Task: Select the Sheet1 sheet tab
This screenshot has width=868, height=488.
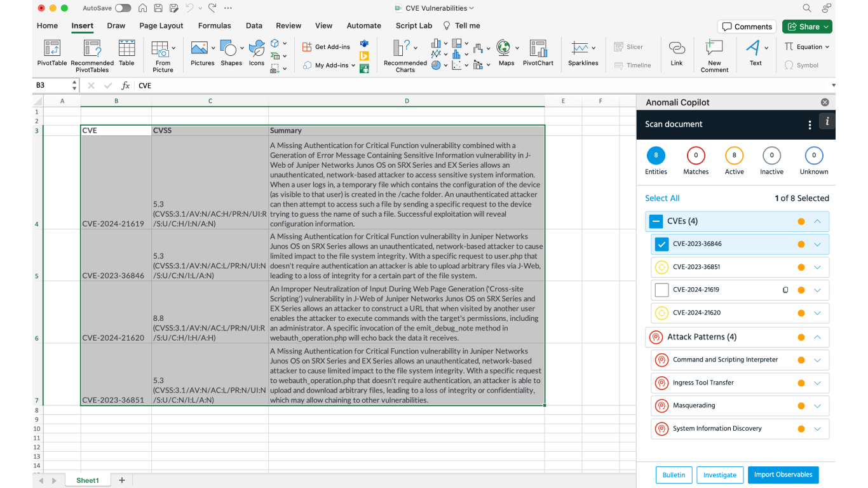Action: click(x=88, y=480)
